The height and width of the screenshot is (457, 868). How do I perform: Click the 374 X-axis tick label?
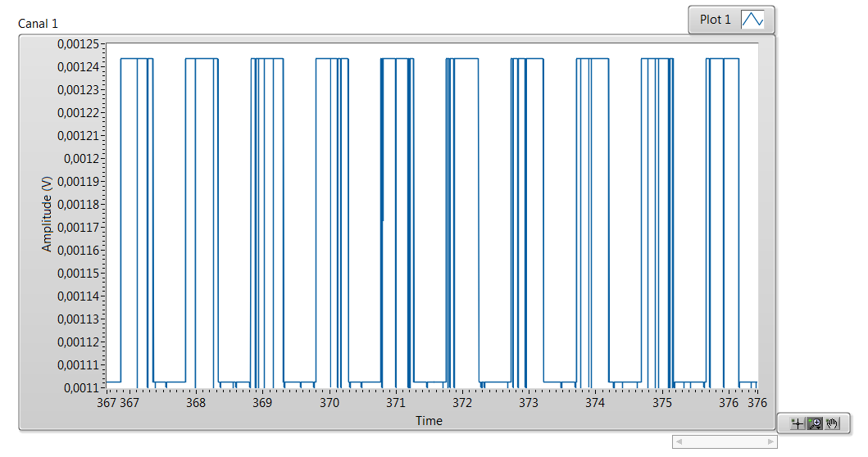[x=595, y=403]
